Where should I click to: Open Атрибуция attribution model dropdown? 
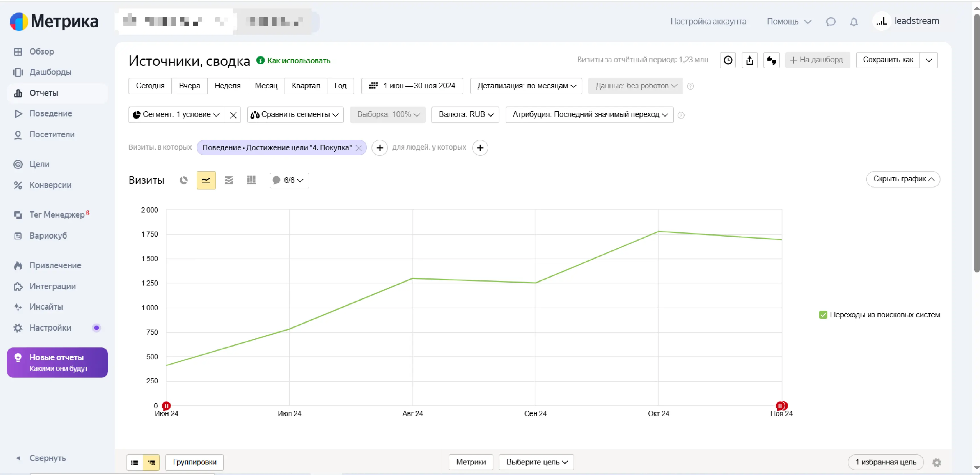pos(589,114)
